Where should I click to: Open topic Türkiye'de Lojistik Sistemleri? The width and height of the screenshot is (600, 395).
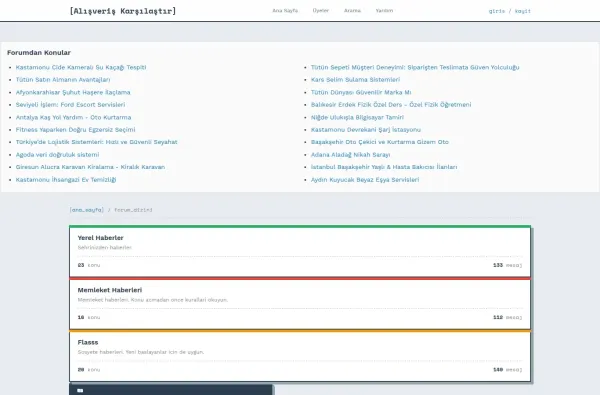[x=96, y=142]
